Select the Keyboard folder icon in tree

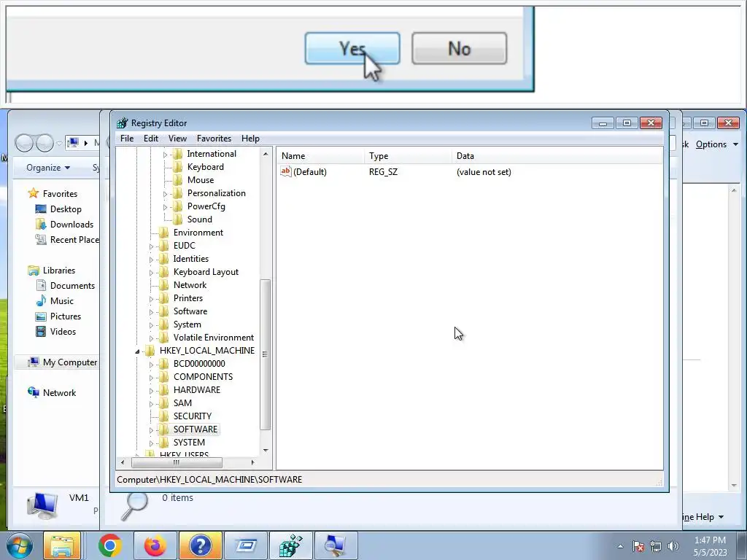(178, 167)
